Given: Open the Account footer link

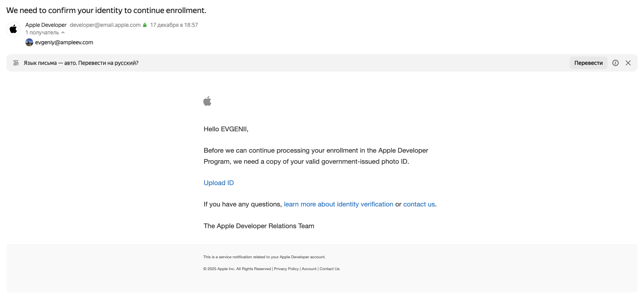Looking at the screenshot, I should [x=309, y=269].
